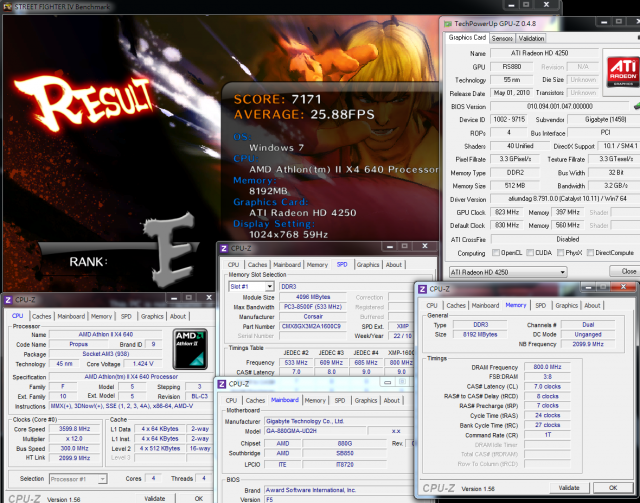Image resolution: width=640 pixels, height=503 pixels.
Task: Click the 'Socket AM3 (938)' package value
Action: [x=105, y=354]
